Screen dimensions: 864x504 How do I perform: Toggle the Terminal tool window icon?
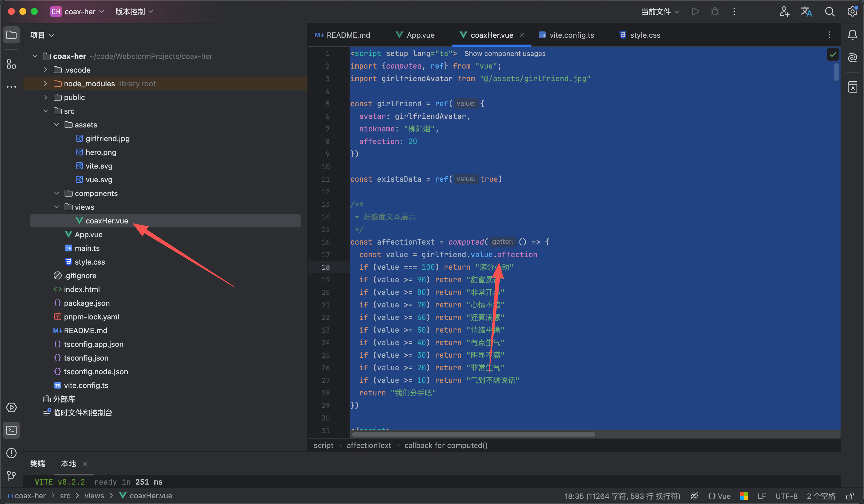coord(11,430)
